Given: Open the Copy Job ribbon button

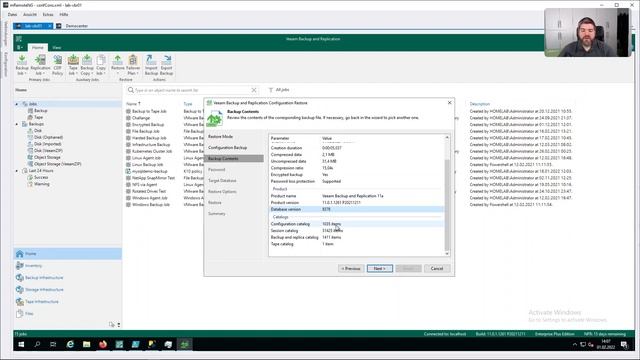Looking at the screenshot, I should [101, 65].
